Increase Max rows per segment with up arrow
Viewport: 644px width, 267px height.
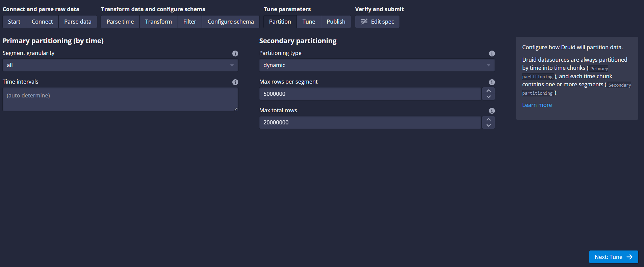[488, 91]
